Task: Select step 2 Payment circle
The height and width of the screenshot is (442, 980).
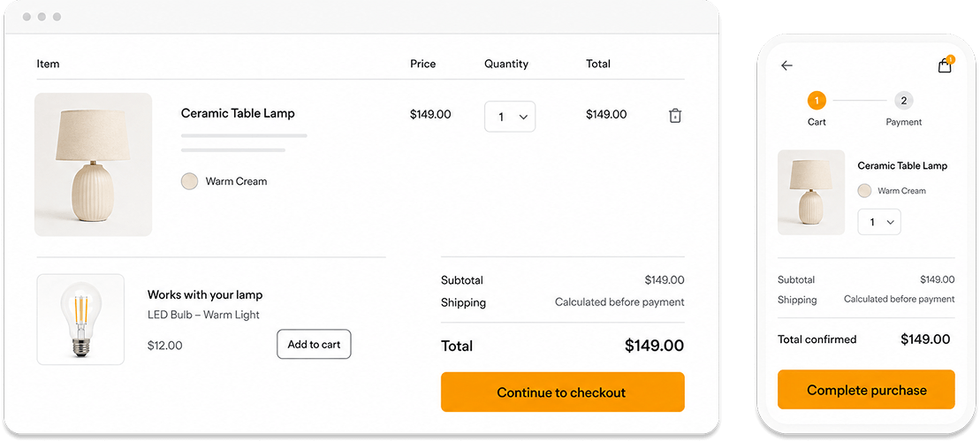Action: 904,100
